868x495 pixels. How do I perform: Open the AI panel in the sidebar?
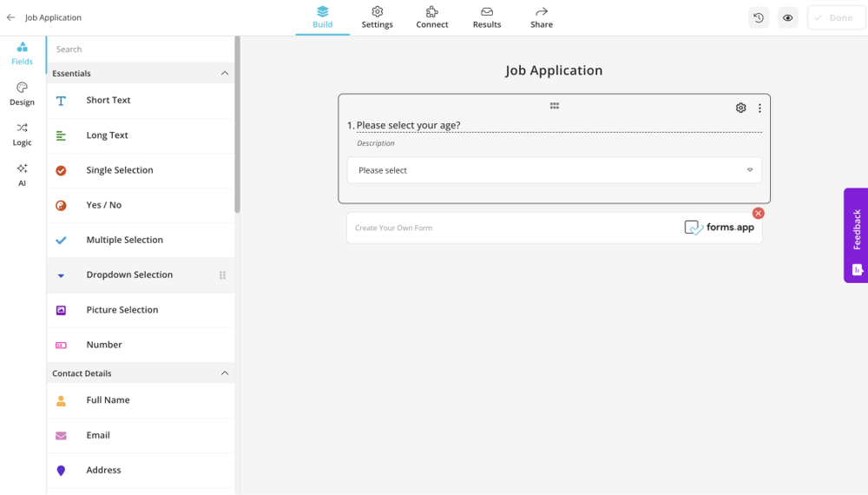coord(23,175)
